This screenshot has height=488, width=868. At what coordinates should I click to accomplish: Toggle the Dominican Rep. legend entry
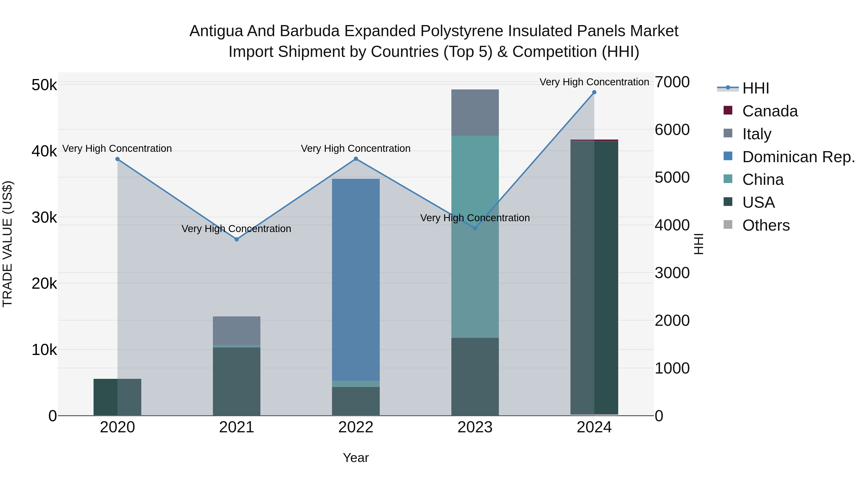click(789, 157)
